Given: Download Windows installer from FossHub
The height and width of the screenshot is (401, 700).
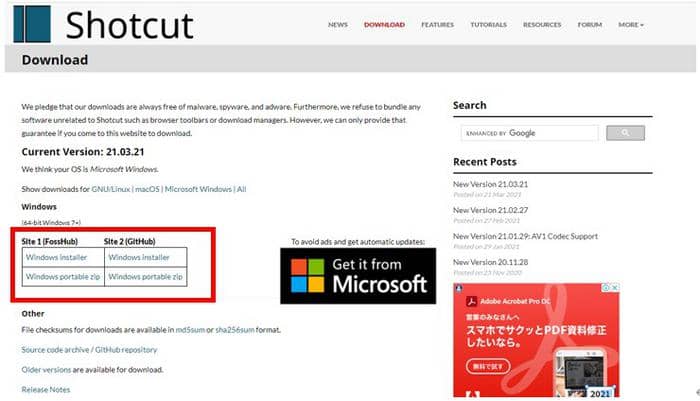Looking at the screenshot, I should click(56, 258).
